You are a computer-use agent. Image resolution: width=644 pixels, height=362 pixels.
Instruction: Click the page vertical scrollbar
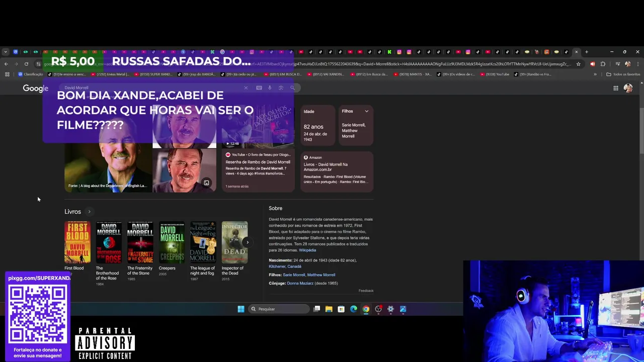641,132
